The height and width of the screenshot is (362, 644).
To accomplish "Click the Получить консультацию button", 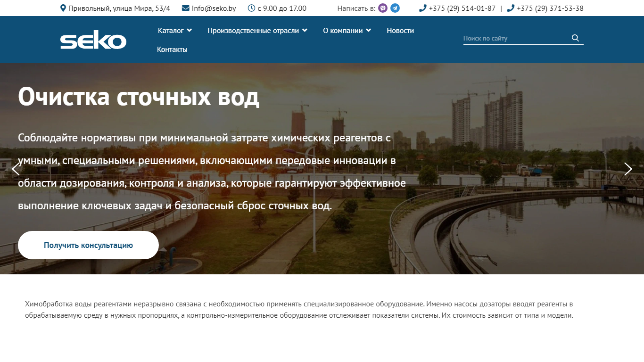I will click(88, 245).
